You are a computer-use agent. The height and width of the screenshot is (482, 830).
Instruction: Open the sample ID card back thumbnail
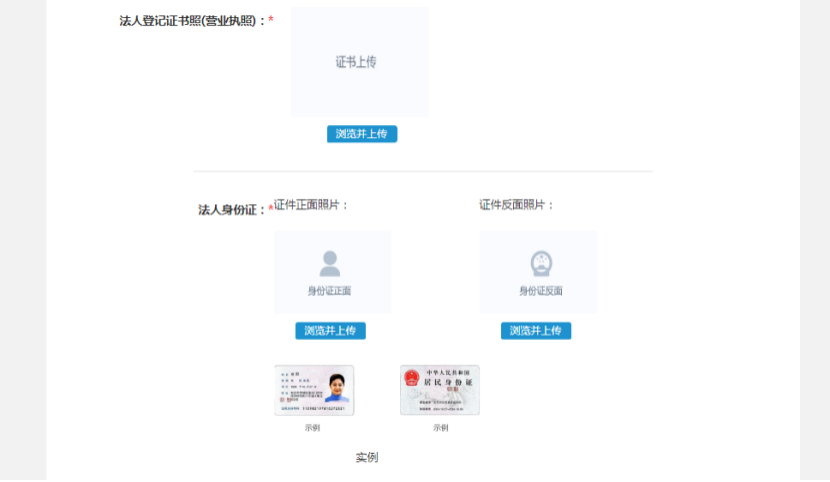pyautogui.click(x=440, y=390)
